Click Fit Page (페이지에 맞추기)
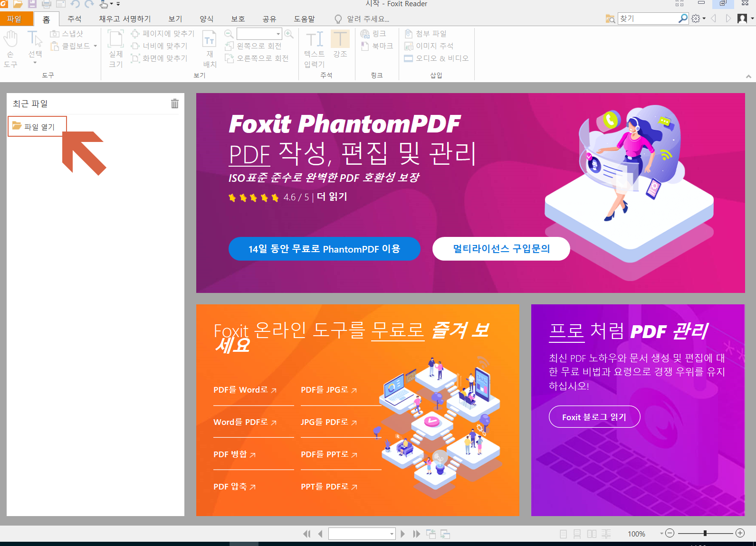 point(163,34)
